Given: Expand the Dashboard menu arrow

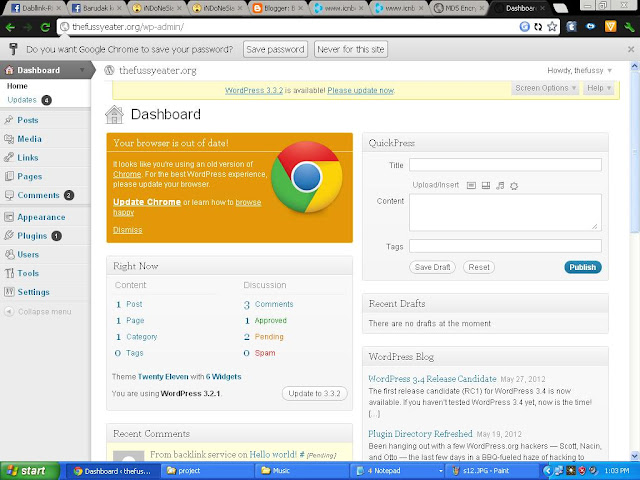Looking at the screenshot, I should (x=82, y=70).
